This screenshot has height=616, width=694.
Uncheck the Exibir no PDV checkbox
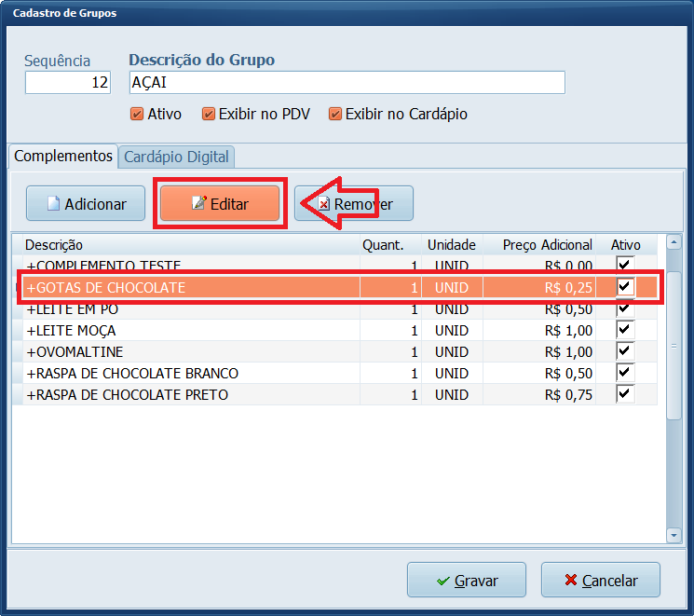(x=209, y=115)
